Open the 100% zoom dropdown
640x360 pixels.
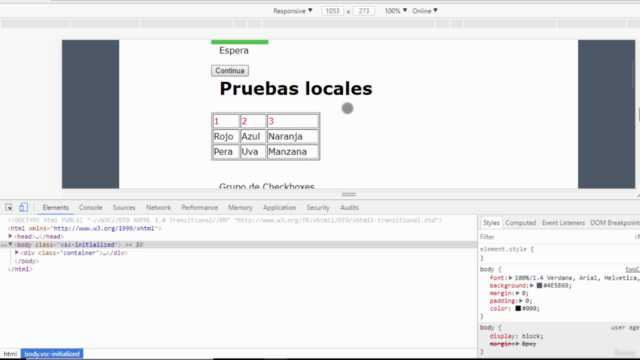[x=396, y=11]
